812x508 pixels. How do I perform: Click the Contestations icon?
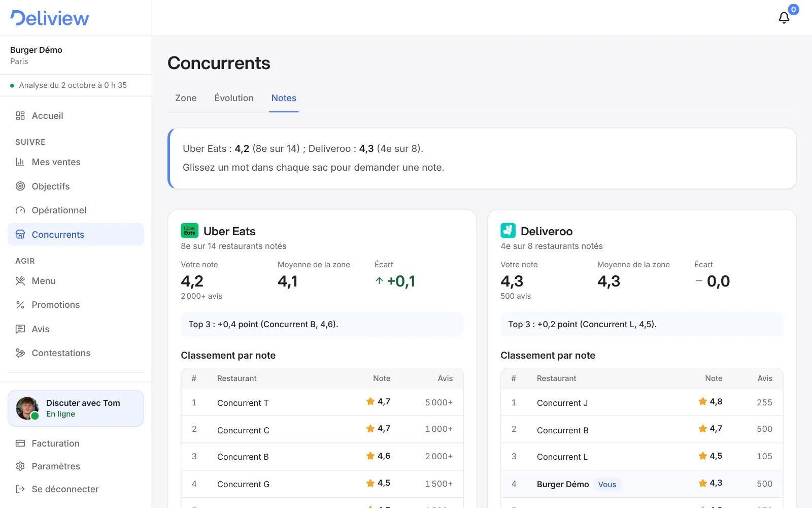pos(20,353)
